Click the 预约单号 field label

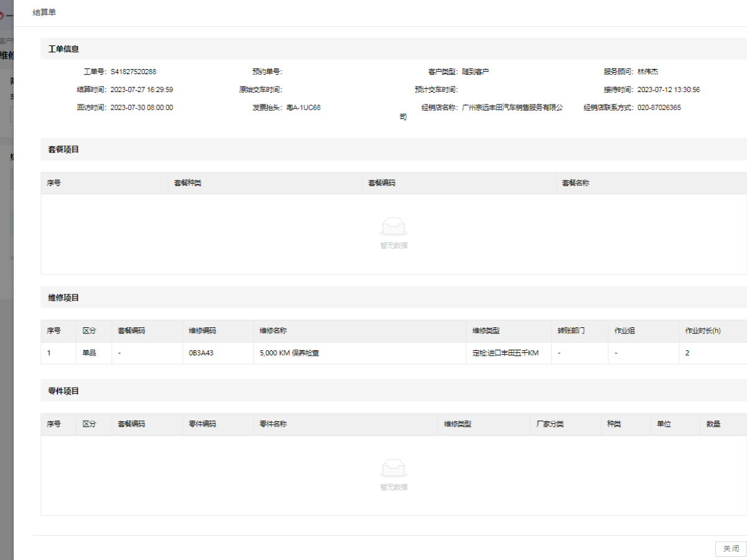268,72
